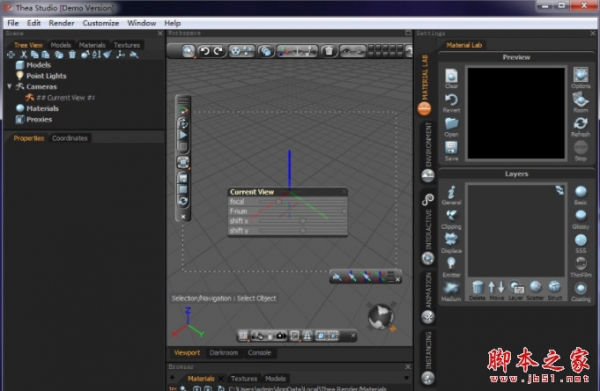Adjust the shift x slider

tap(302, 221)
